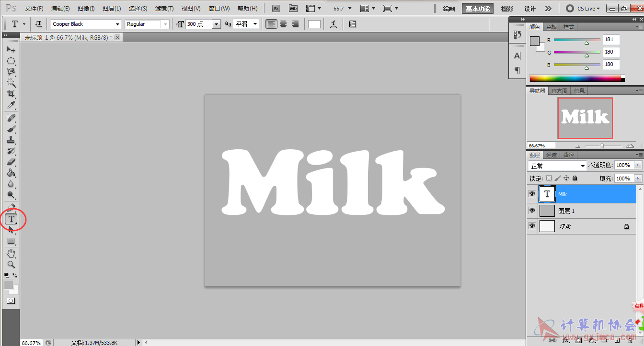This screenshot has width=644, height=346.
Task: Select the History Brush tool
Action: click(x=11, y=151)
